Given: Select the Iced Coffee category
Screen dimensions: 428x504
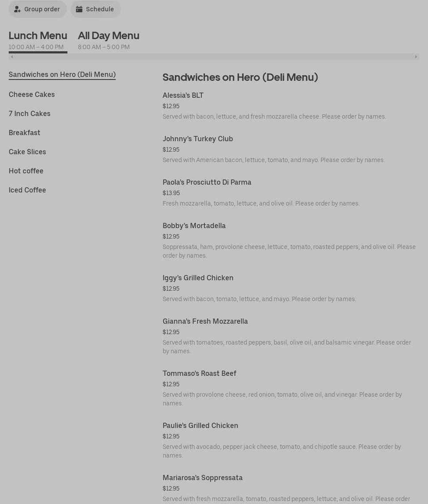Looking at the screenshot, I should coord(27,190).
